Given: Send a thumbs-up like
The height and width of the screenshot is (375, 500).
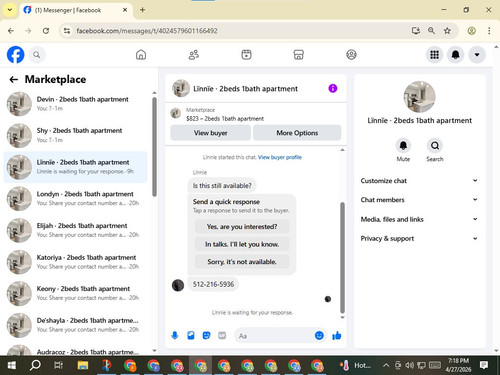Looking at the screenshot, I should pyautogui.click(x=337, y=335).
